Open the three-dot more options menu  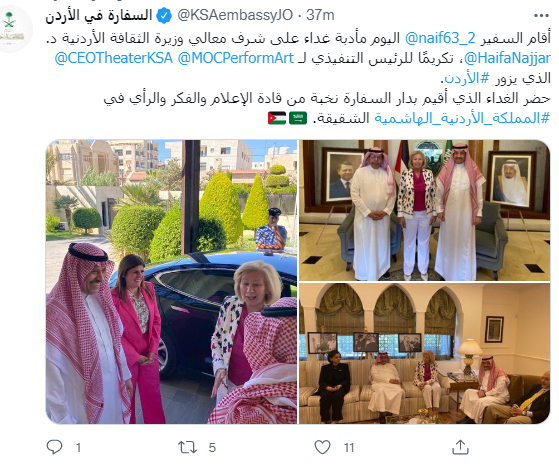[x=541, y=16]
